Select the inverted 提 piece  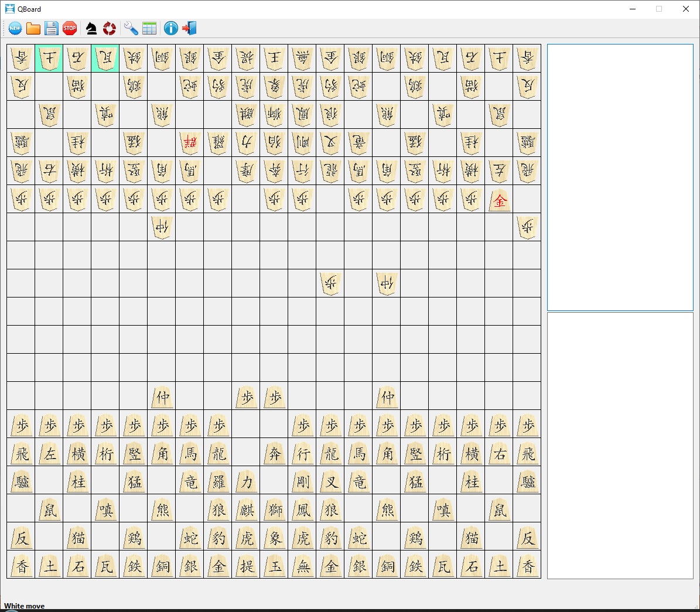point(246,58)
